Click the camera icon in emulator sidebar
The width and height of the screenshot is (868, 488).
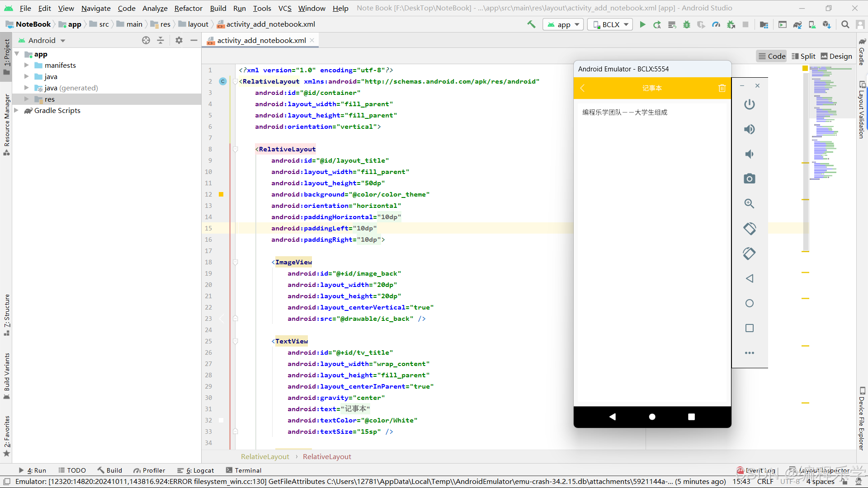(750, 179)
